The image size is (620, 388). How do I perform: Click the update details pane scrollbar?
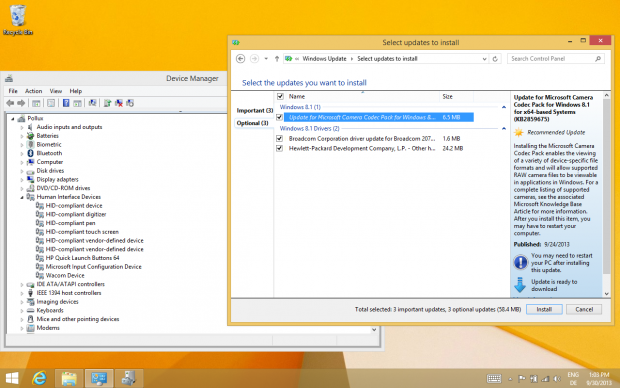coord(607,186)
